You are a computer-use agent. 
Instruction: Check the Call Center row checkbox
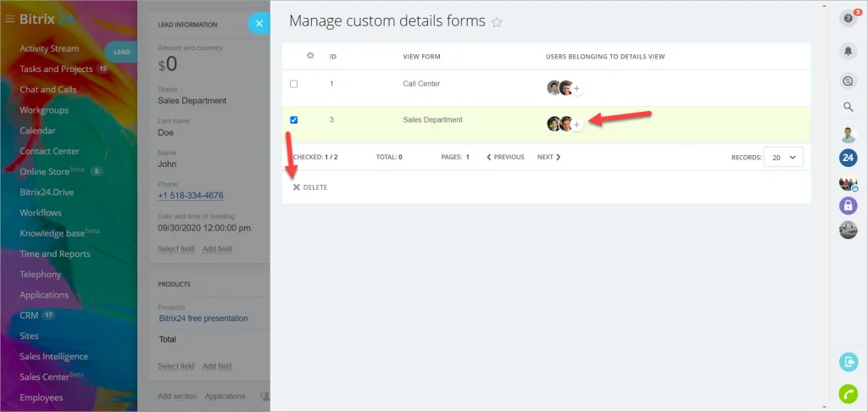[294, 84]
